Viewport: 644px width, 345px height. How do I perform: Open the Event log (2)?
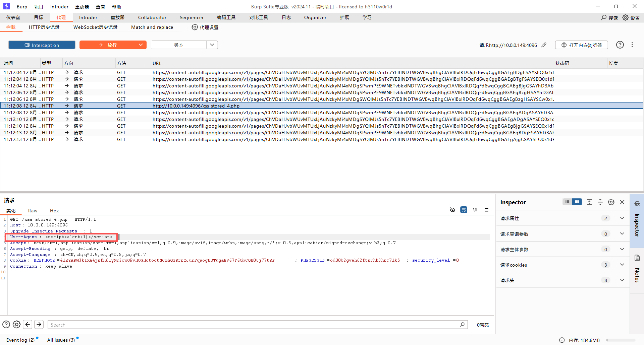coord(20,340)
